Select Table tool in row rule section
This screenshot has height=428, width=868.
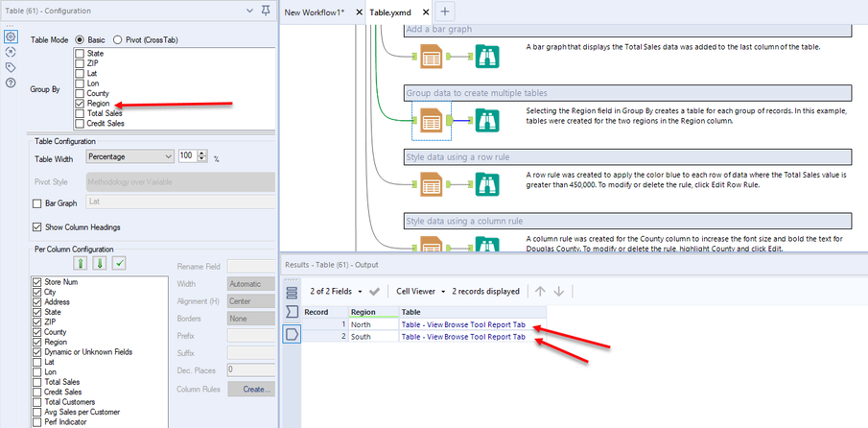(432, 184)
